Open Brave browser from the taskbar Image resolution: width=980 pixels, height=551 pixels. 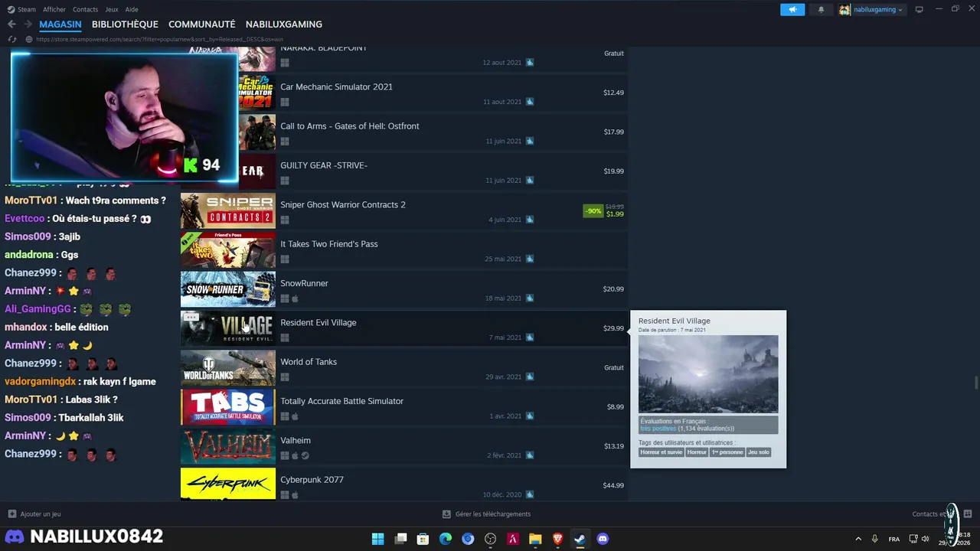click(557, 539)
